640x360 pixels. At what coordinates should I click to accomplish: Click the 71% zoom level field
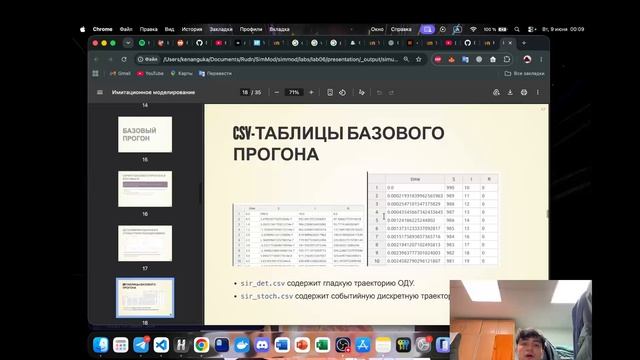294,92
